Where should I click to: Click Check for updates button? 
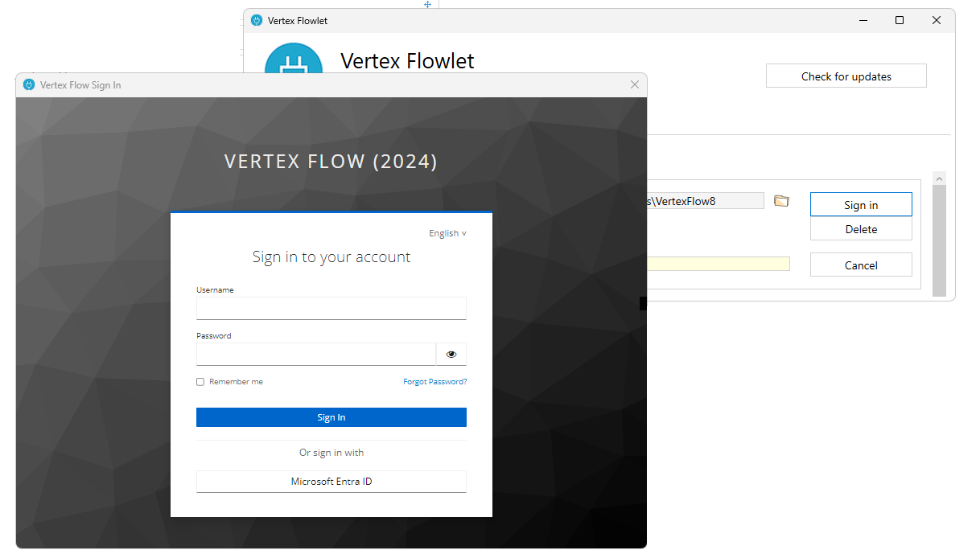pyautogui.click(x=846, y=76)
